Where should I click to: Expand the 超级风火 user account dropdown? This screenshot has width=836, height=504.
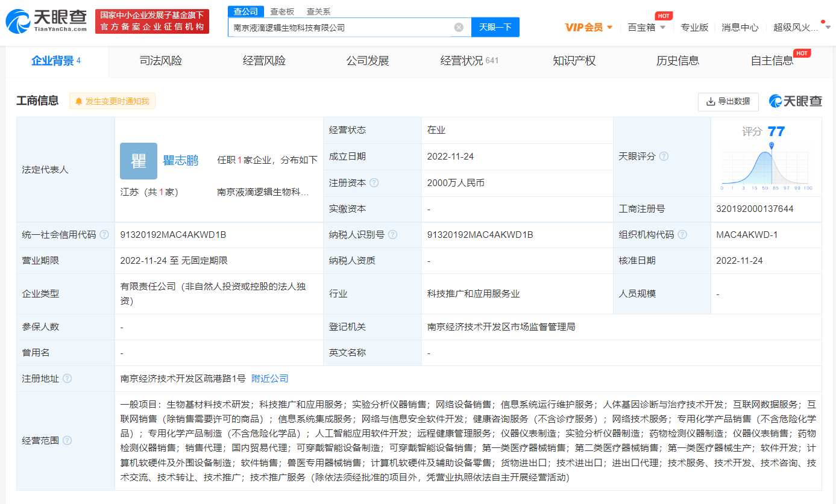point(802,27)
